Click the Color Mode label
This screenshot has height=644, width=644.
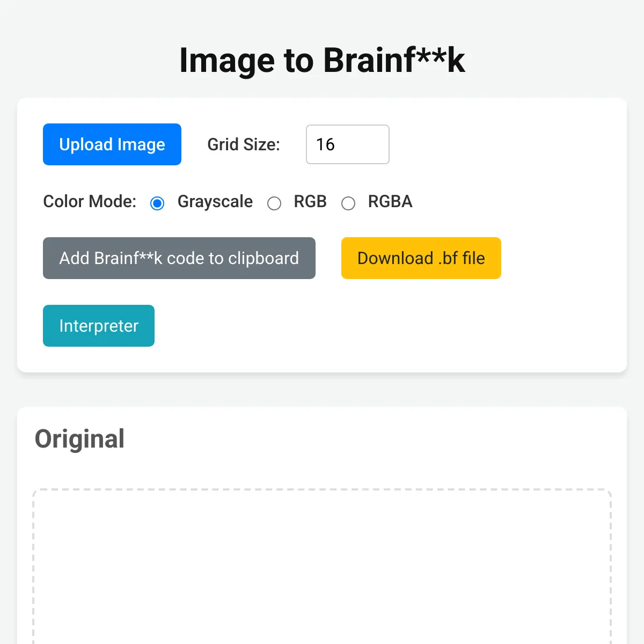(x=90, y=201)
